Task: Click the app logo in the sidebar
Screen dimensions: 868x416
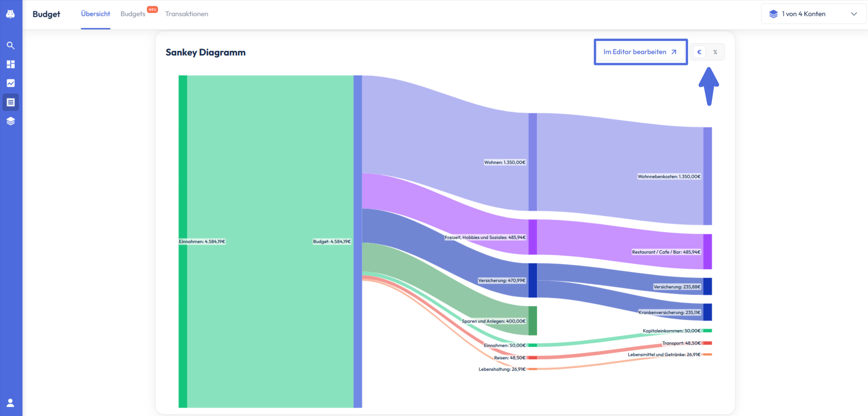Action: pos(11,14)
